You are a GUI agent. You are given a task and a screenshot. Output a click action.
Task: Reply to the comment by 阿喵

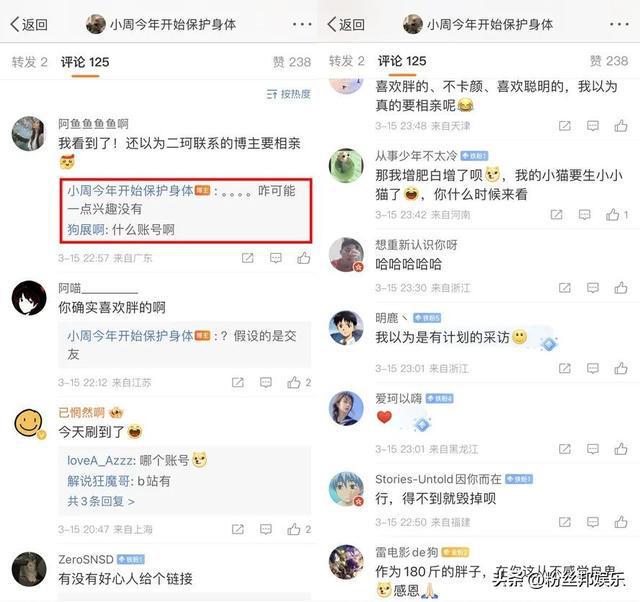click(266, 382)
